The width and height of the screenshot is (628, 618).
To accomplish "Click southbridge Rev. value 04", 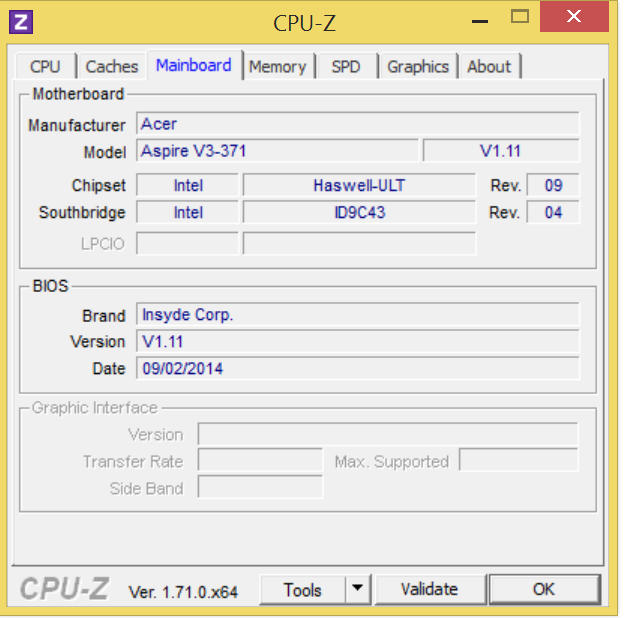I will pyautogui.click(x=553, y=212).
